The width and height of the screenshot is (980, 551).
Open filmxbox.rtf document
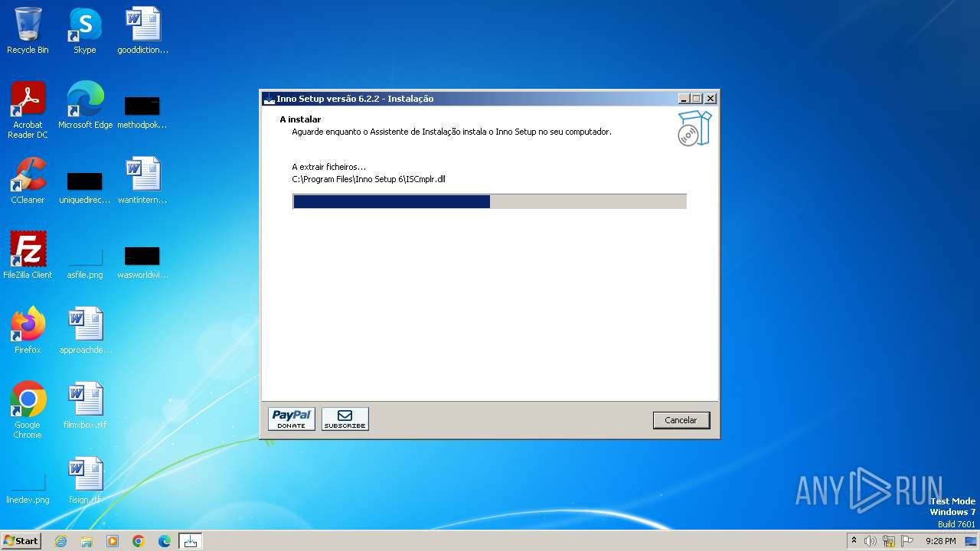(x=85, y=405)
